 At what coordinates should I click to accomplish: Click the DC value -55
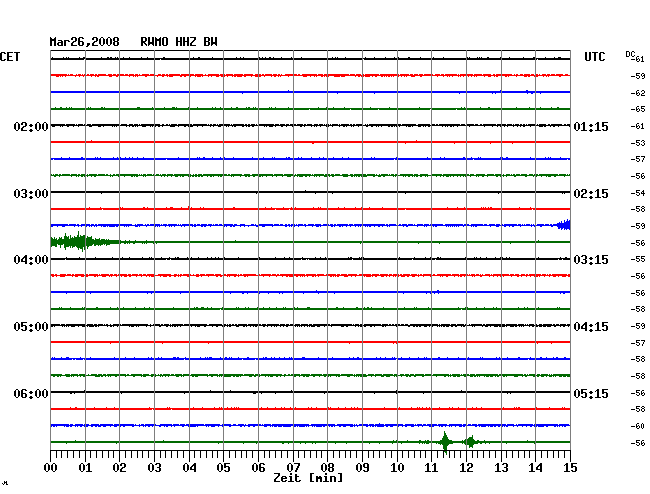[x=638, y=259]
